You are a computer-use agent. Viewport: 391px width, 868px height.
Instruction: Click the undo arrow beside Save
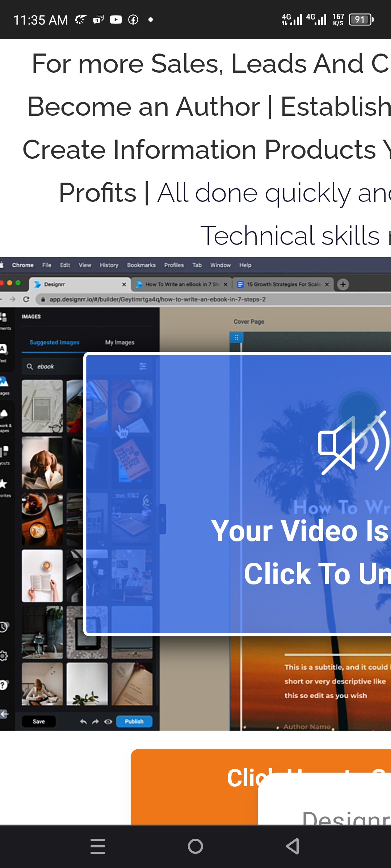[83, 722]
